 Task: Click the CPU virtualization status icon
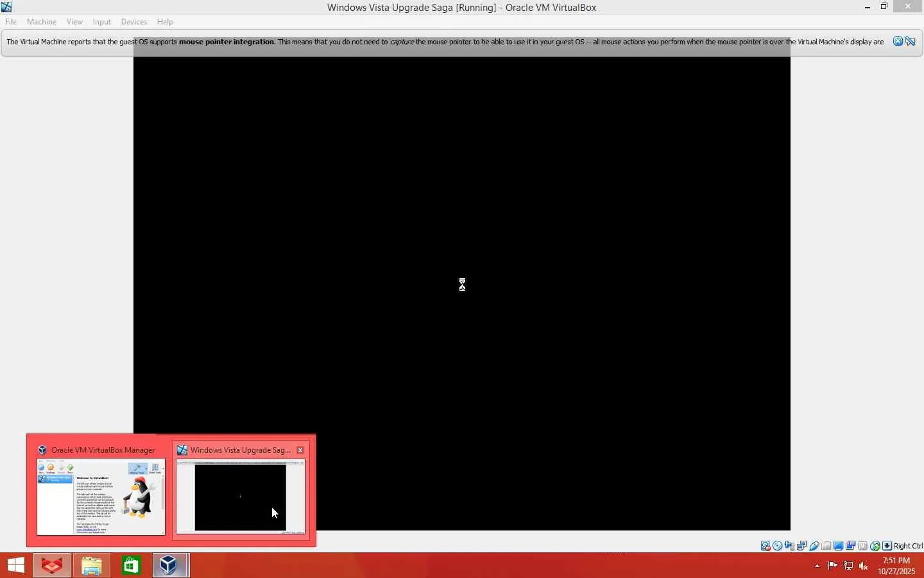click(x=863, y=546)
